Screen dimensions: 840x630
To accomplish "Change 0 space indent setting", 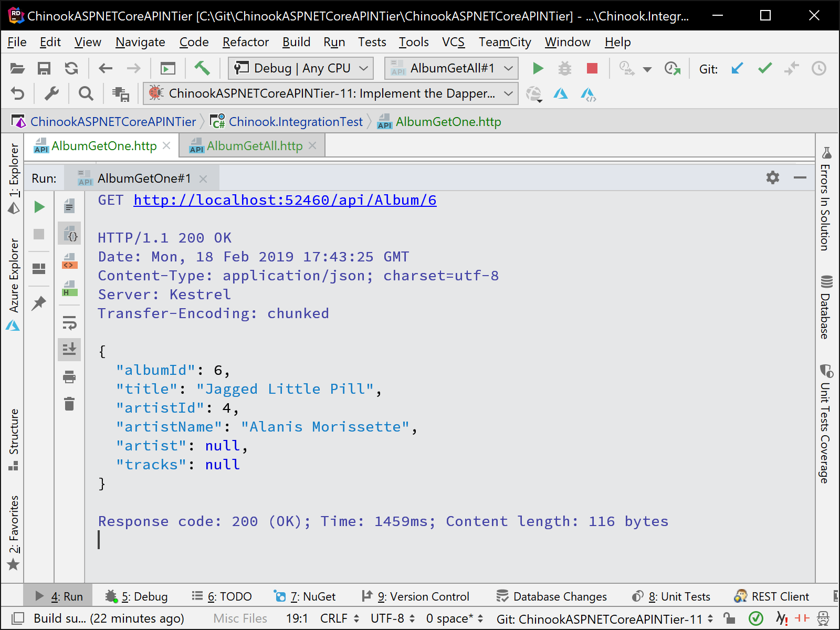I will tap(455, 618).
